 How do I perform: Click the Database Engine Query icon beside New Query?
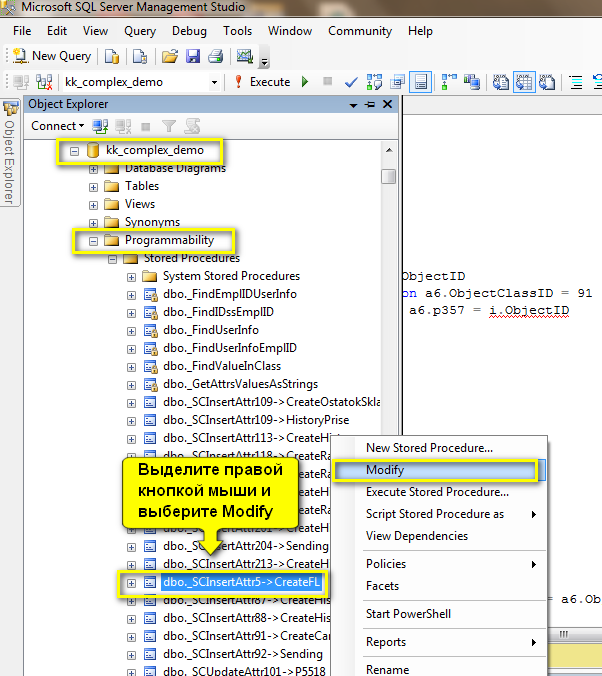coord(112,56)
